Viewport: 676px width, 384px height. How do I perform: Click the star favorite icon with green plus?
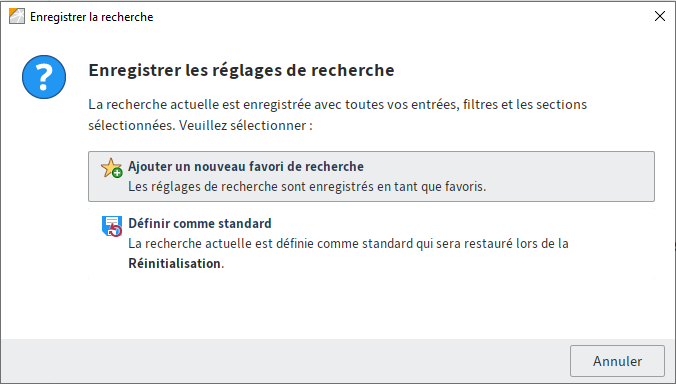(x=112, y=168)
